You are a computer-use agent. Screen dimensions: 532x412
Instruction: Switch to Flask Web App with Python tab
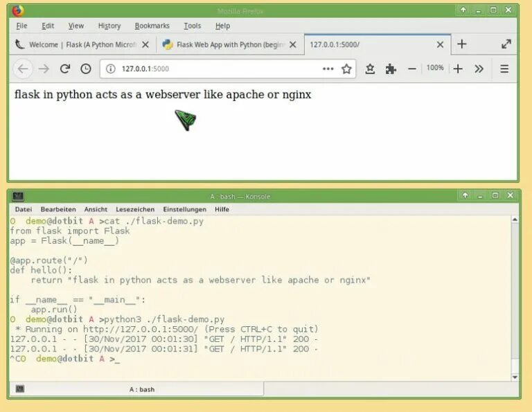tap(230, 44)
